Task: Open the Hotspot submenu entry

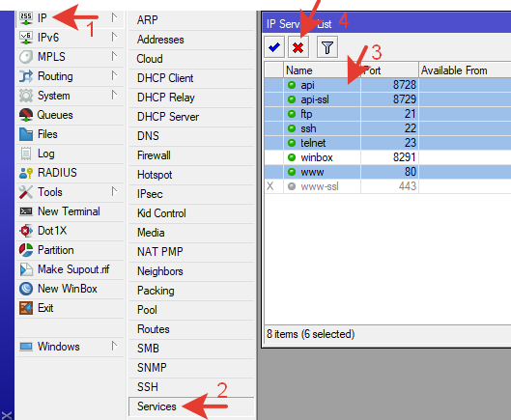Action: (x=191, y=175)
